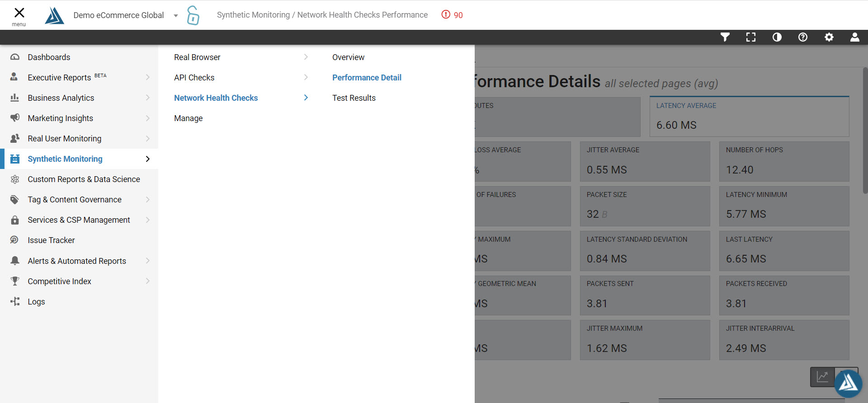Click the Real User Monitoring users icon

pyautogui.click(x=15, y=138)
